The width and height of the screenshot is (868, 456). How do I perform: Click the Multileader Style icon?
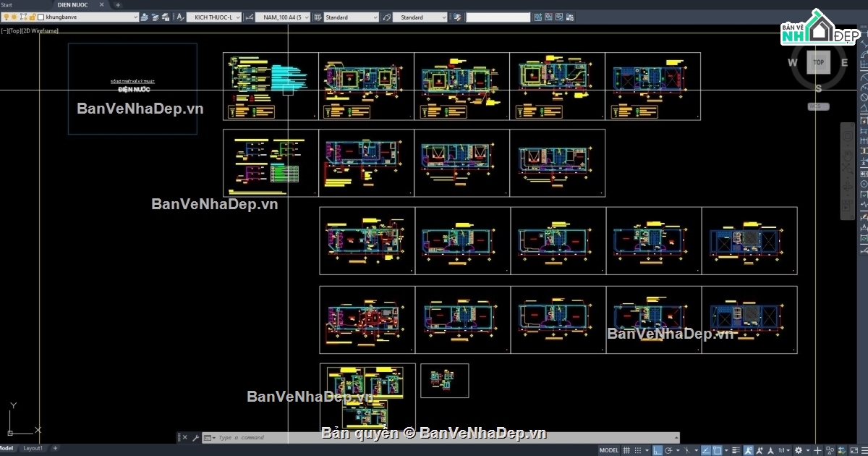[x=387, y=17]
